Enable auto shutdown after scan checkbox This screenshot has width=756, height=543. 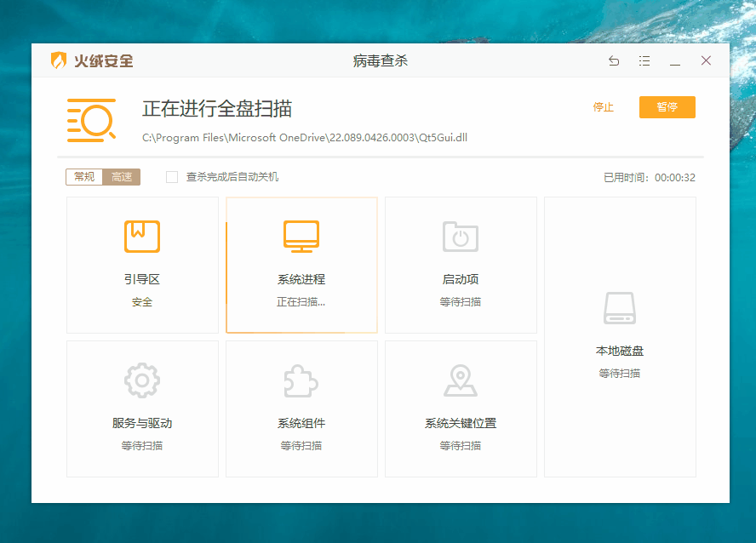click(x=172, y=177)
